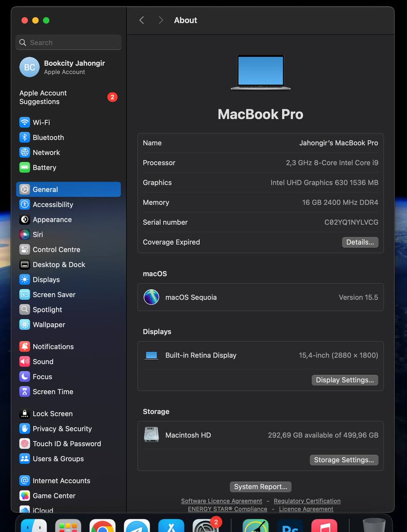Viewport: 407px width, 532px height.
Task: Click the BC account avatar
Action: coord(29,67)
